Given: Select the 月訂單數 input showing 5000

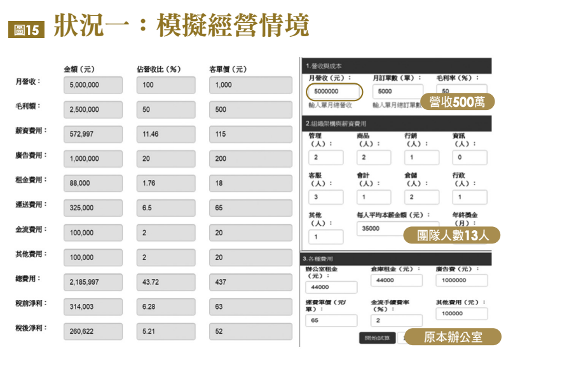Looking at the screenshot, I should [x=397, y=91].
